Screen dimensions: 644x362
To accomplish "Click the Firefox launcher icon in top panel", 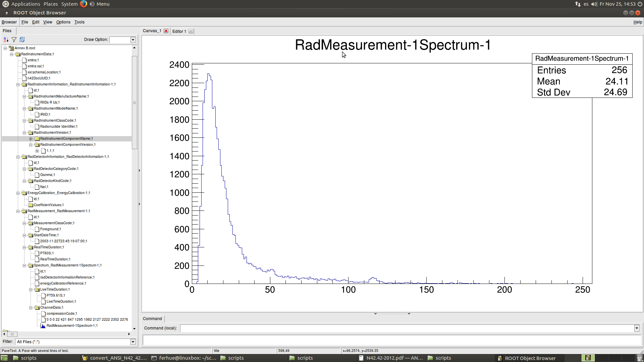I will point(84,4).
